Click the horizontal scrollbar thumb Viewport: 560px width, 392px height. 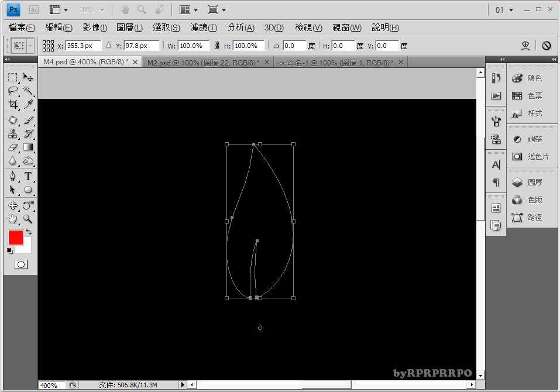[x=327, y=384]
